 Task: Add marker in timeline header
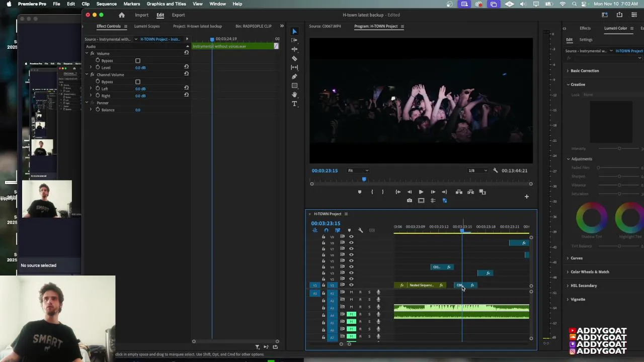pyautogui.click(x=349, y=230)
